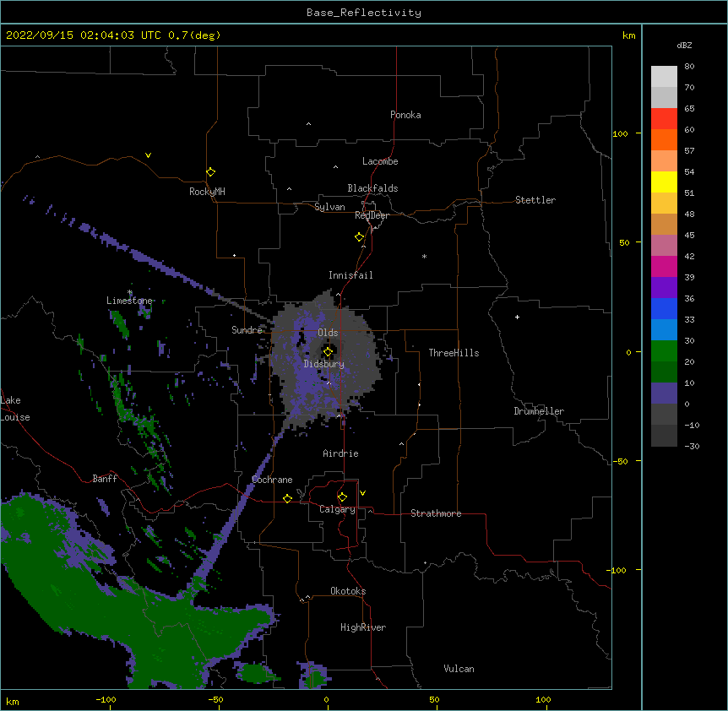
Task: Click the Sundre city label
Action: tap(247, 330)
